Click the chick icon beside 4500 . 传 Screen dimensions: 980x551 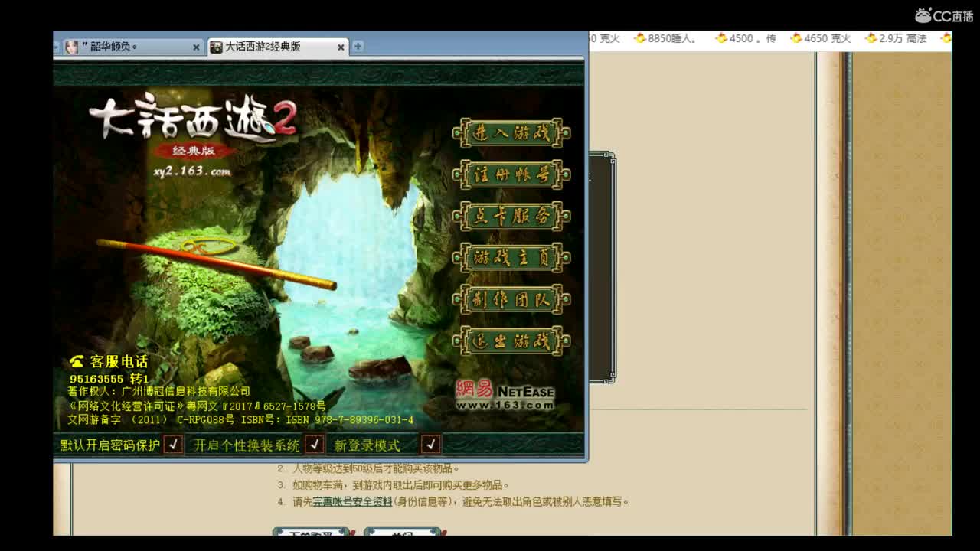pyautogui.click(x=720, y=38)
